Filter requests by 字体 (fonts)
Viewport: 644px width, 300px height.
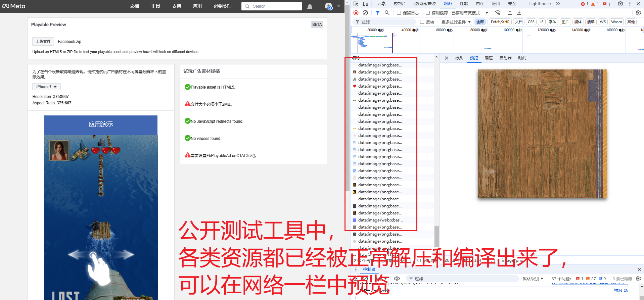552,22
